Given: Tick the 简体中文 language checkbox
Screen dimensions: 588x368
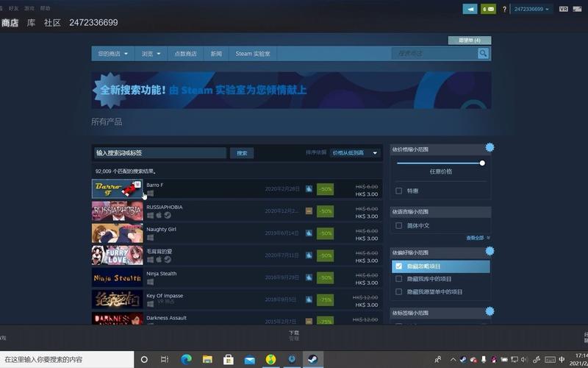Looking at the screenshot, I should pyautogui.click(x=398, y=225).
